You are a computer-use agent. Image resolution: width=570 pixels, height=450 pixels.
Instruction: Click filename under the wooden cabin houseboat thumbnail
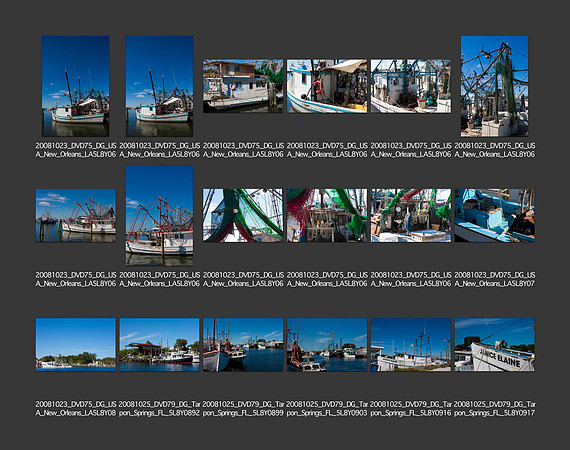243,150
